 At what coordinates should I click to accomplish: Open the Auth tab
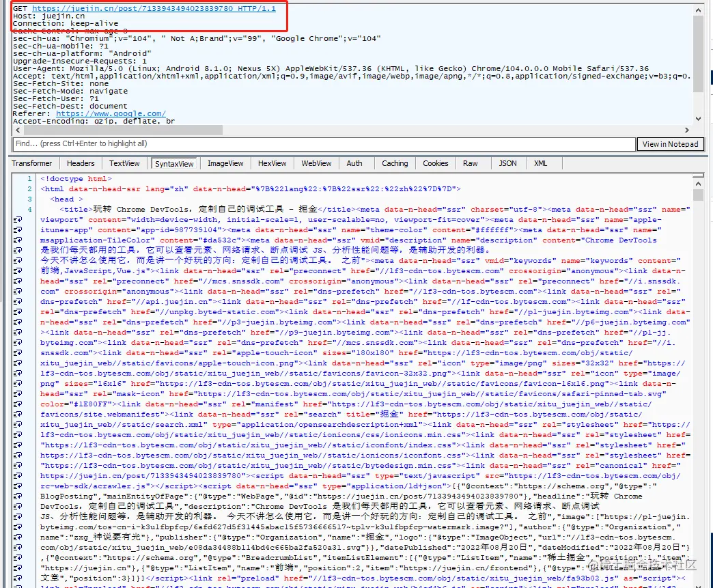click(x=354, y=163)
